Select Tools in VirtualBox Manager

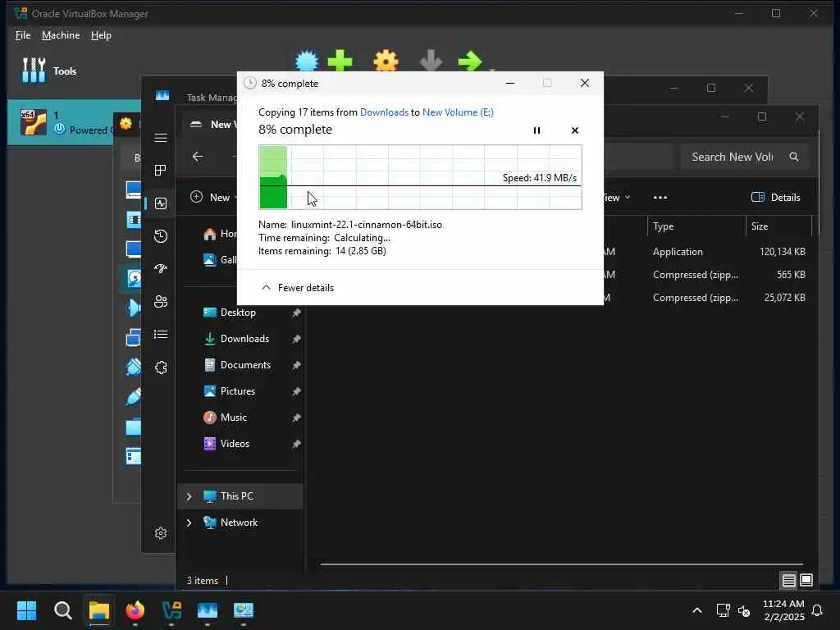point(49,71)
